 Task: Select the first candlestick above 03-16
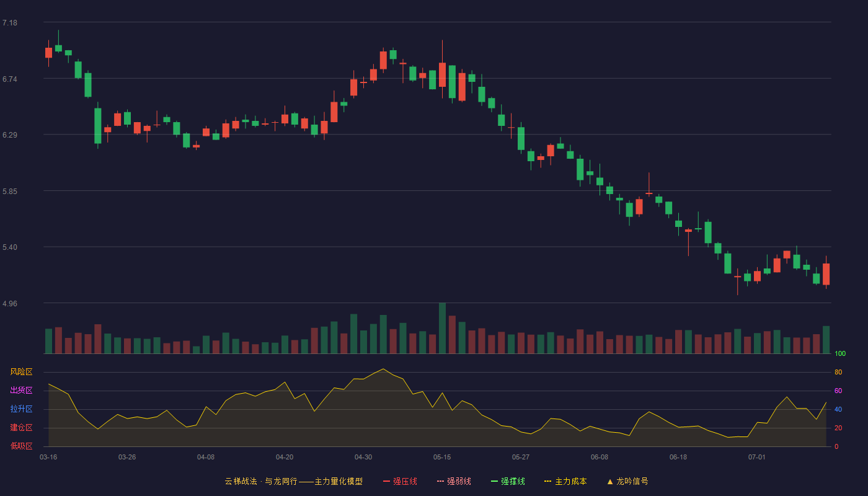click(x=48, y=53)
